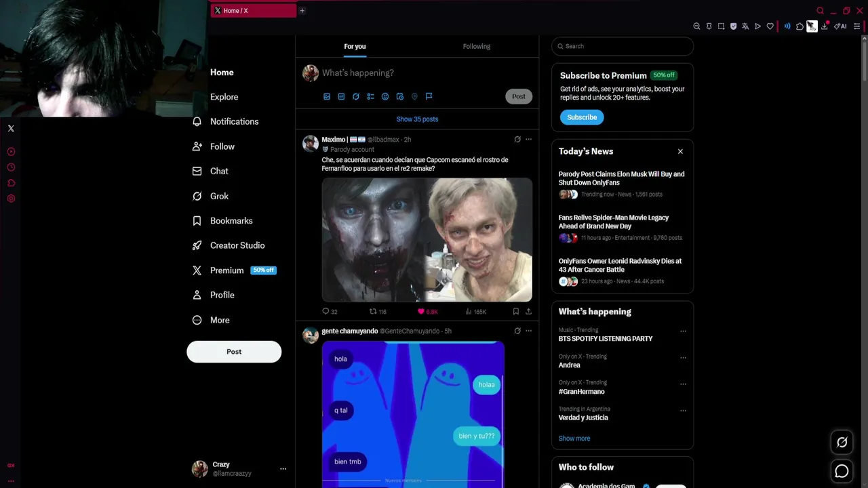Open the emoji picker in the composer

tap(385, 97)
